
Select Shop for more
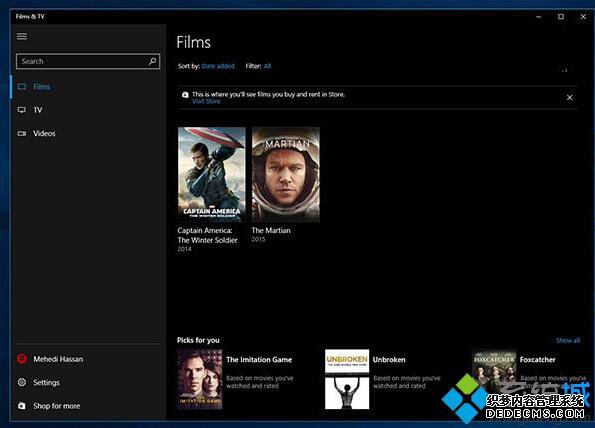tap(88, 406)
